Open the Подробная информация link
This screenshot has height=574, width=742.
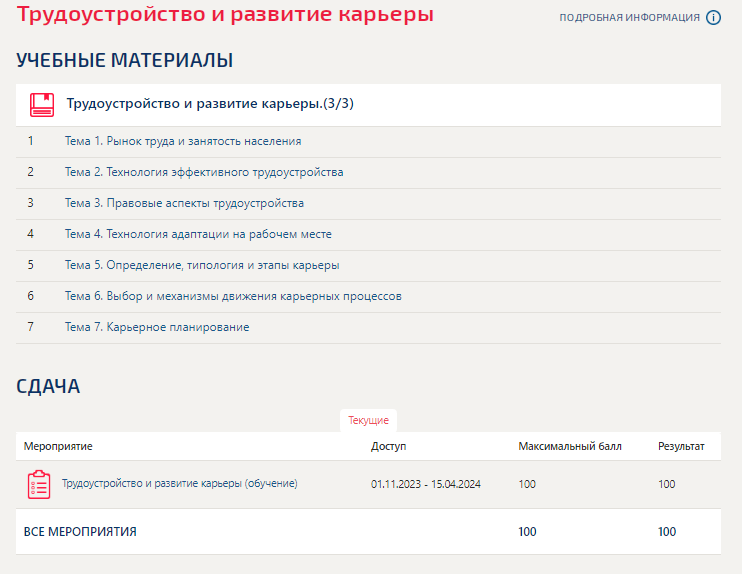pos(629,18)
